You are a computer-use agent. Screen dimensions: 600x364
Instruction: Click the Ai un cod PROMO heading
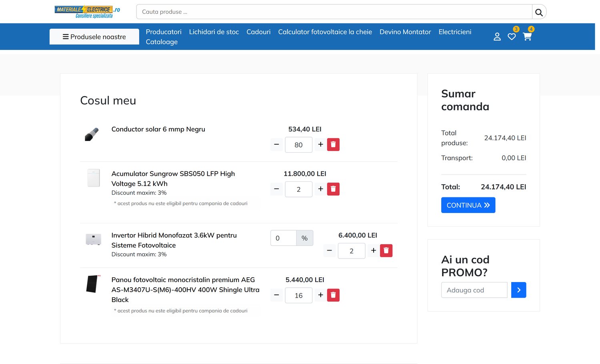(x=465, y=266)
